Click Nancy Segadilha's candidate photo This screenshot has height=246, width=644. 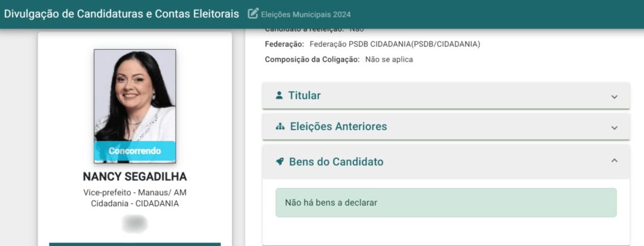click(x=135, y=106)
